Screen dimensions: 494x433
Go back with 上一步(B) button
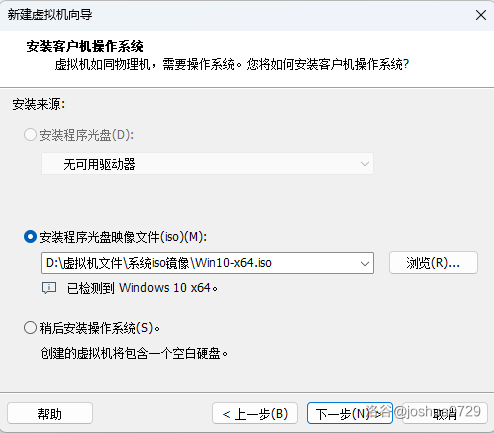pos(255,413)
